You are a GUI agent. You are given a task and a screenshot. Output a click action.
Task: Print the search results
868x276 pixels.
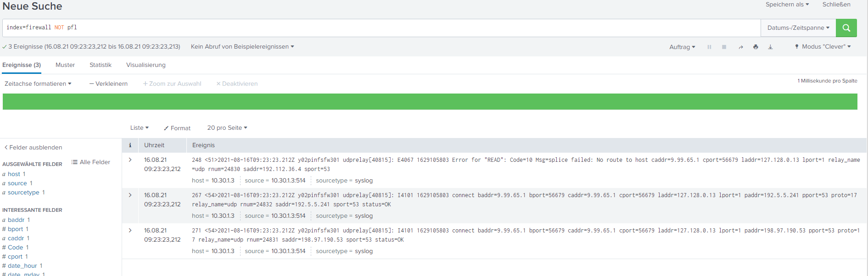point(756,47)
